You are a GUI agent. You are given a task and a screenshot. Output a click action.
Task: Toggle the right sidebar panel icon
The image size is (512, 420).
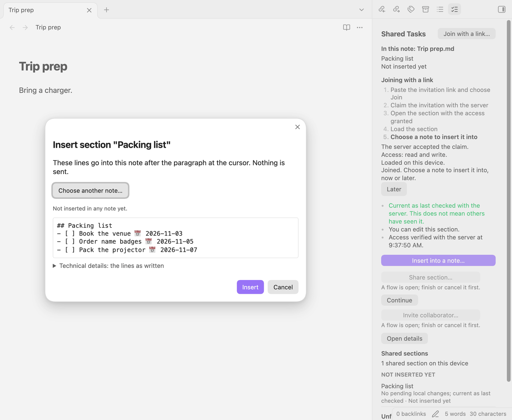click(x=502, y=9)
